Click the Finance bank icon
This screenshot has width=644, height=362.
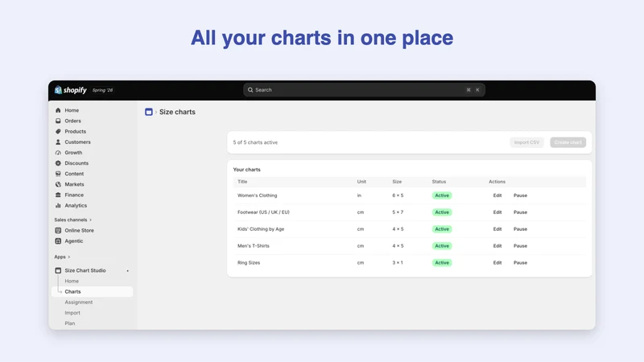[58, 195]
